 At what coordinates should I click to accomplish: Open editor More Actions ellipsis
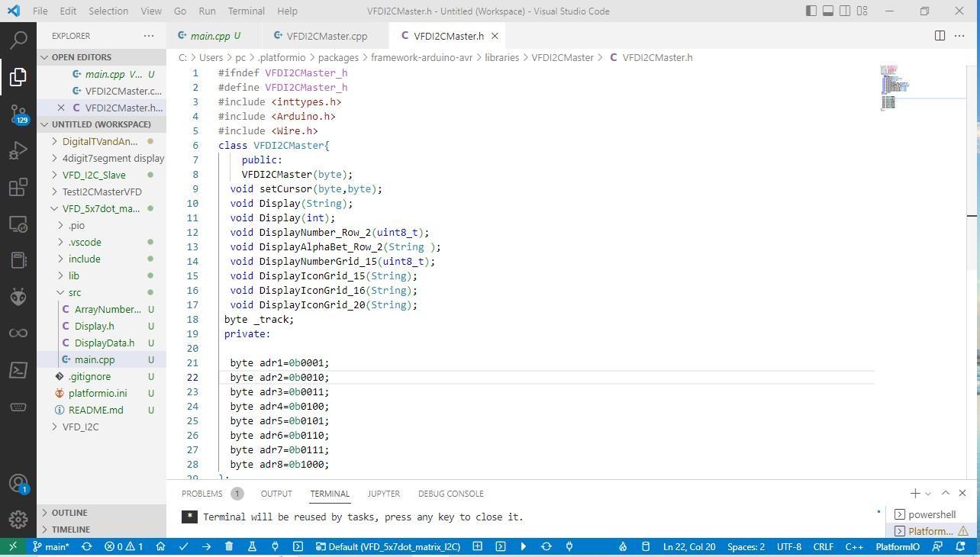click(959, 36)
